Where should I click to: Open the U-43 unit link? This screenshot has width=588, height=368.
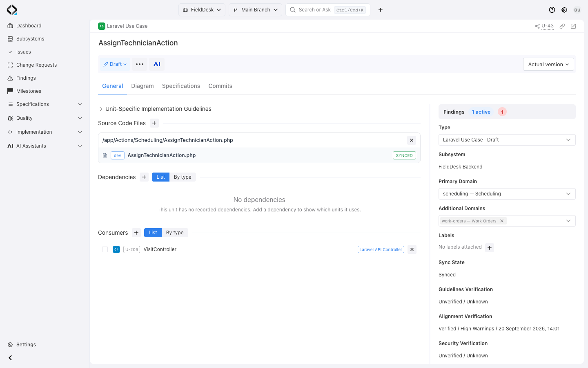pyautogui.click(x=548, y=26)
